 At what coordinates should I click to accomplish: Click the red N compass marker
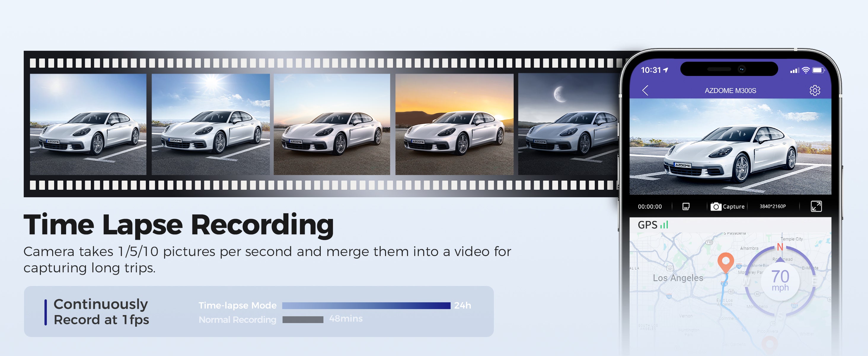click(x=780, y=247)
